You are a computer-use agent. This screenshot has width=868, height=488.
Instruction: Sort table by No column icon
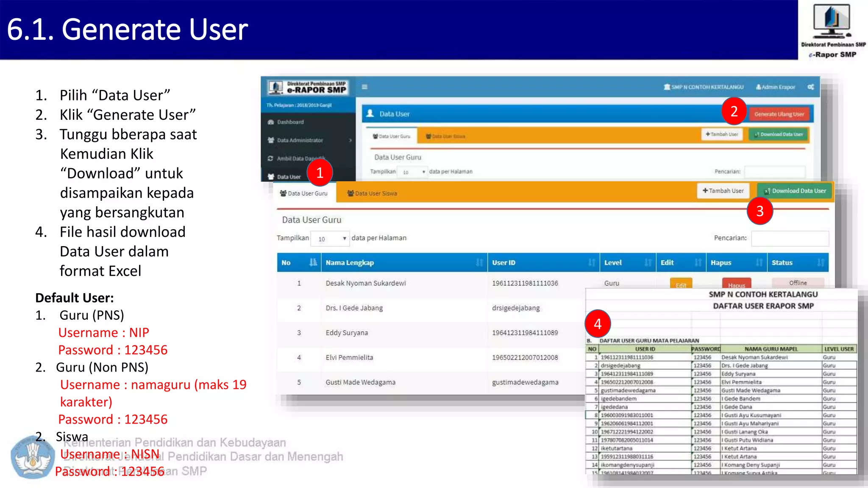[313, 262]
